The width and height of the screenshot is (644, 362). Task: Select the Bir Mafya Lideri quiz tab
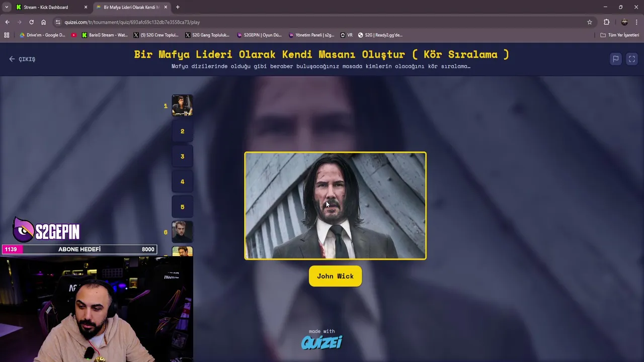tap(131, 7)
